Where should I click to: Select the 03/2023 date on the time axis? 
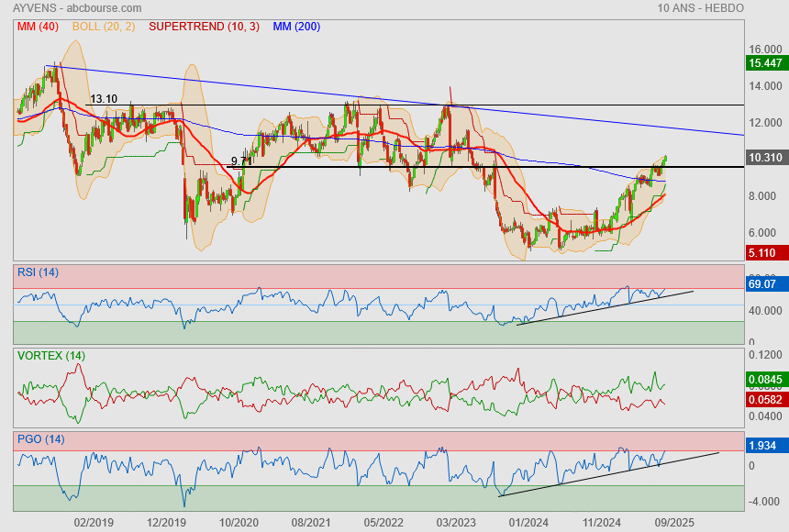(x=456, y=521)
